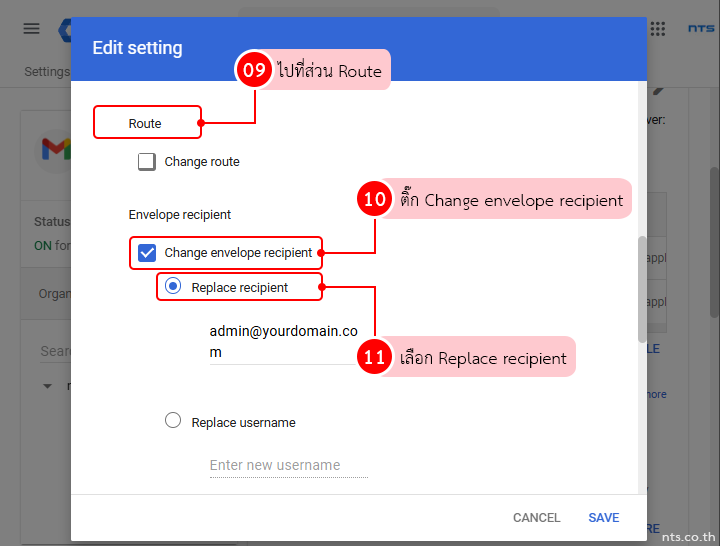Viewport: 720px width, 546px height.
Task: Click the Enter new username field
Action: (x=288, y=465)
